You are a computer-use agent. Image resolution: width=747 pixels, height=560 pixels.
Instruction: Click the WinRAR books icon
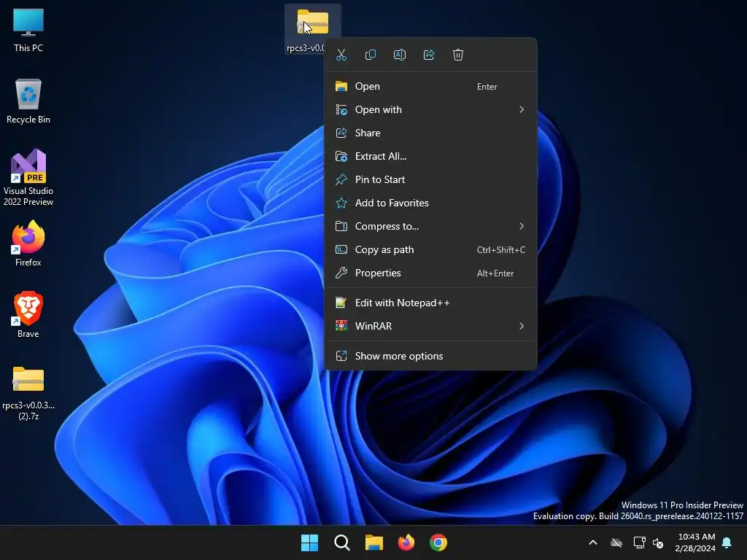pos(341,326)
